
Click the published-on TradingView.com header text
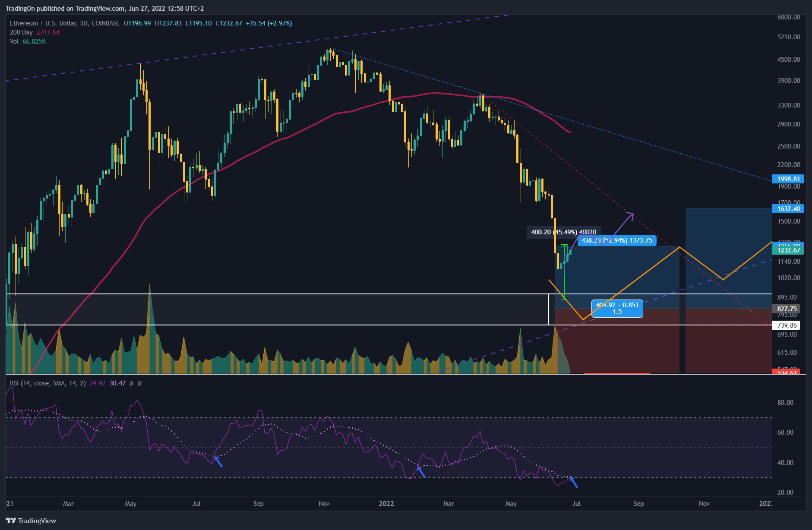click(x=105, y=9)
